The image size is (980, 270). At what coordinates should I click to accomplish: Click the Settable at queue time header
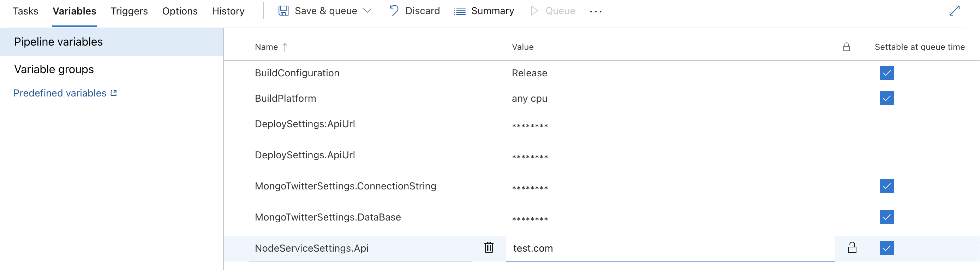(920, 47)
